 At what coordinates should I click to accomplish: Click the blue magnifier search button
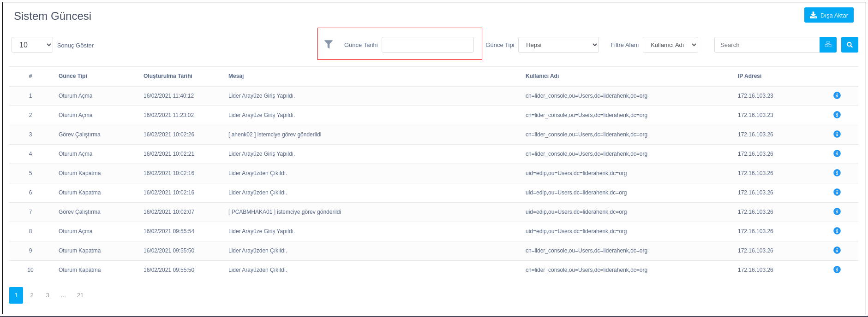tap(849, 45)
